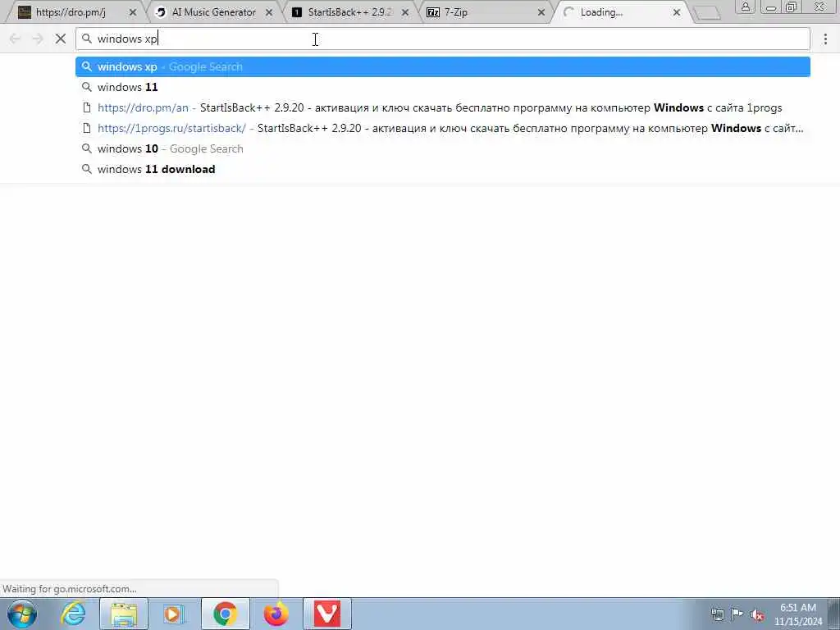Click the page icon beside https://dro.pm/an

click(x=87, y=107)
